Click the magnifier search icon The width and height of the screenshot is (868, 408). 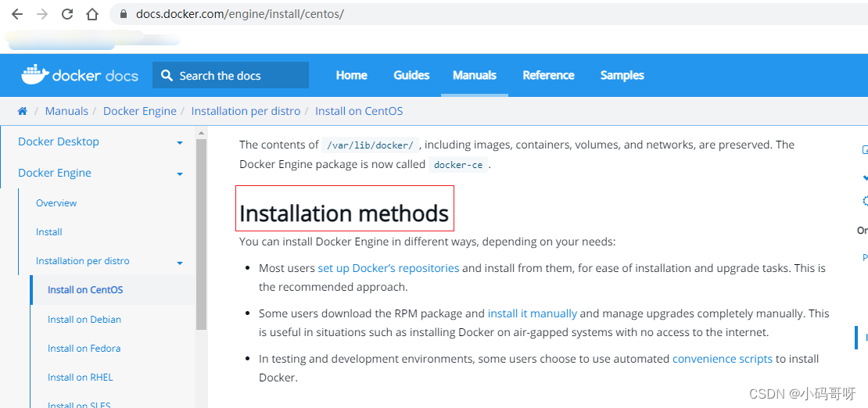[167, 76]
